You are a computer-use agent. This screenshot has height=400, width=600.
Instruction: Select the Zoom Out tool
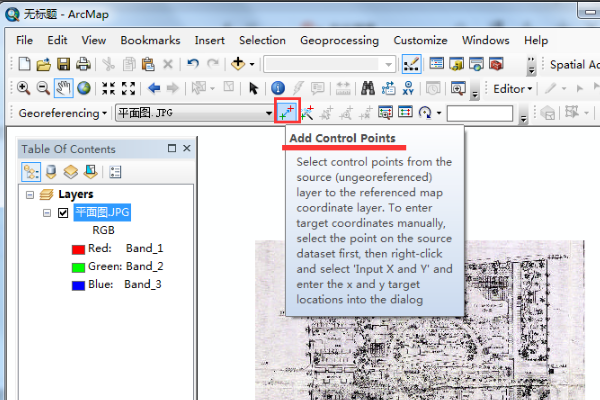(x=43, y=88)
